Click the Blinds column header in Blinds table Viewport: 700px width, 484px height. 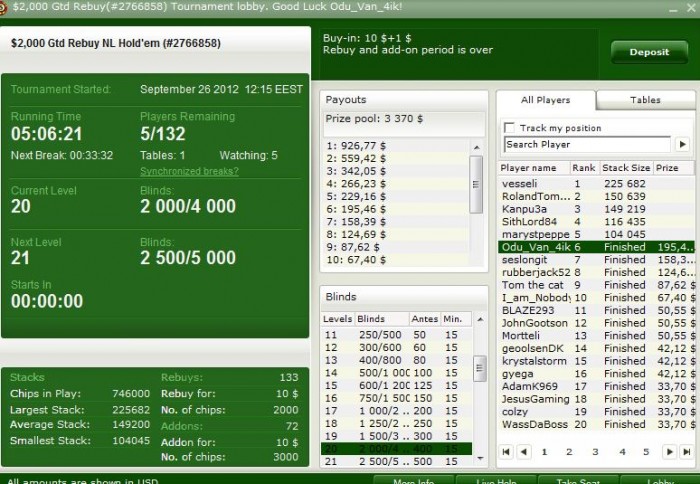382,319
